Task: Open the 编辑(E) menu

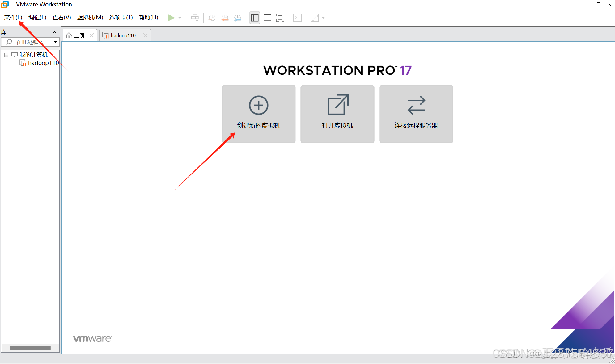Action: click(37, 18)
